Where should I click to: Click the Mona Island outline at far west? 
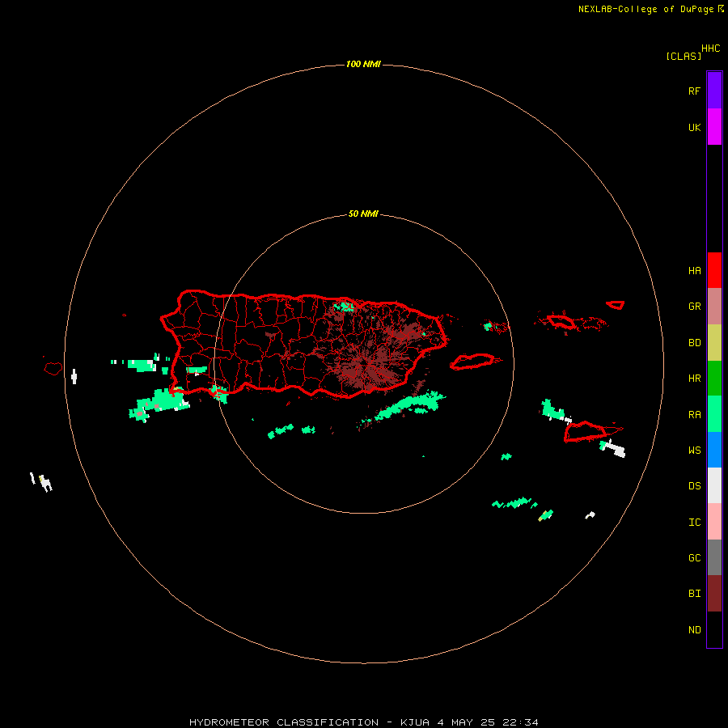[53, 368]
